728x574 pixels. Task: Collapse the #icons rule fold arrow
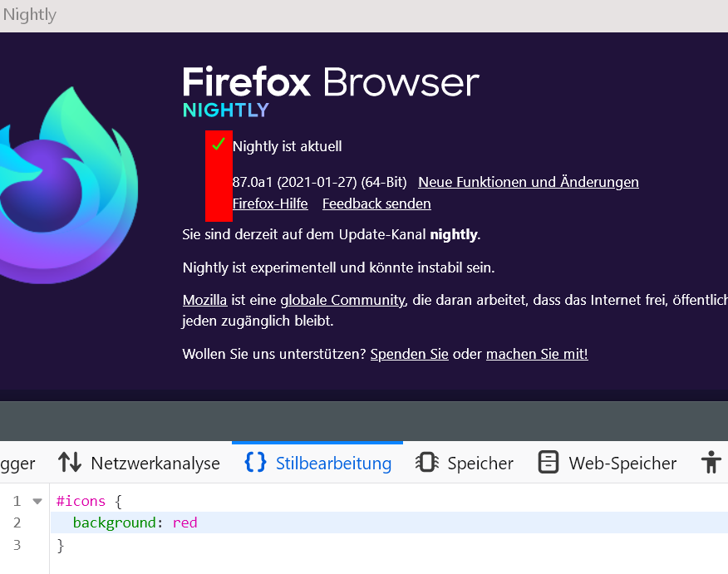point(37,501)
